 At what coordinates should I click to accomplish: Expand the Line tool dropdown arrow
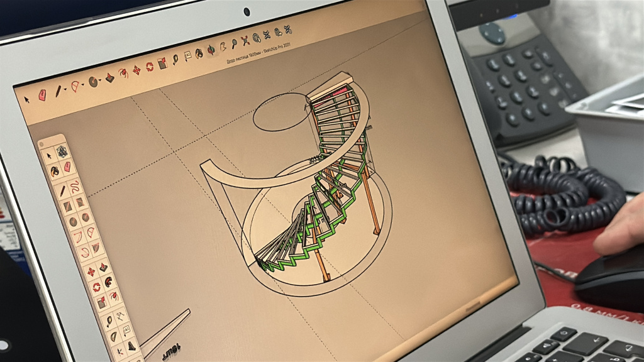(65, 89)
